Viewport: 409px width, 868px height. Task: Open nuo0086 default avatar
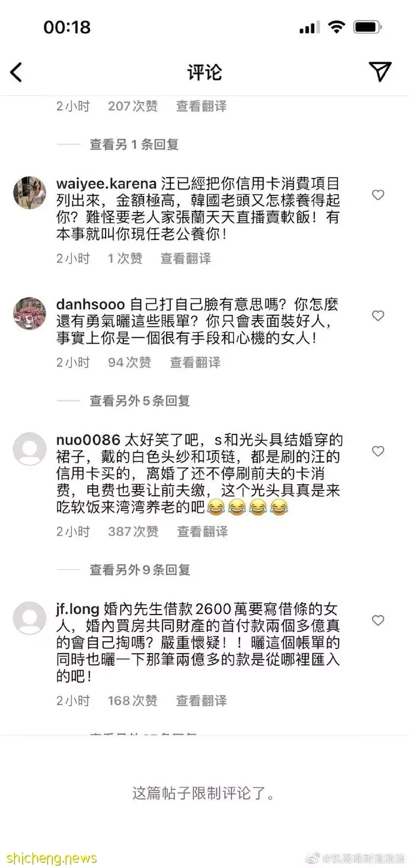click(x=30, y=449)
